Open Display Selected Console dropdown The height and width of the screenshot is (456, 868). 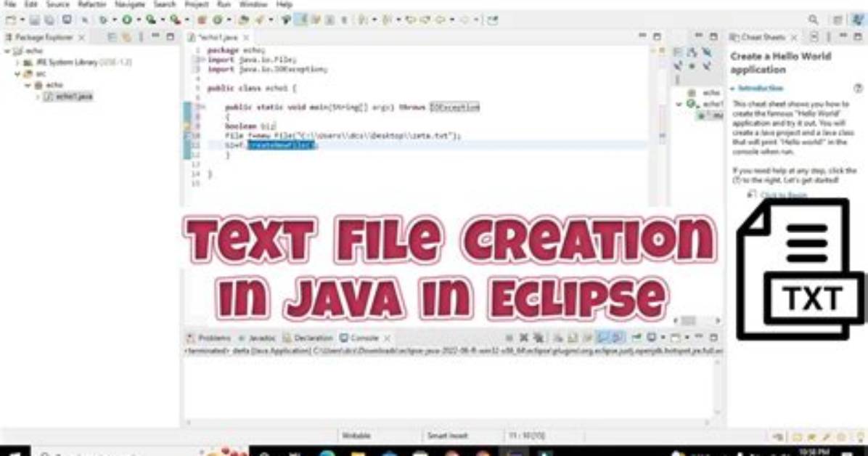[x=663, y=338]
